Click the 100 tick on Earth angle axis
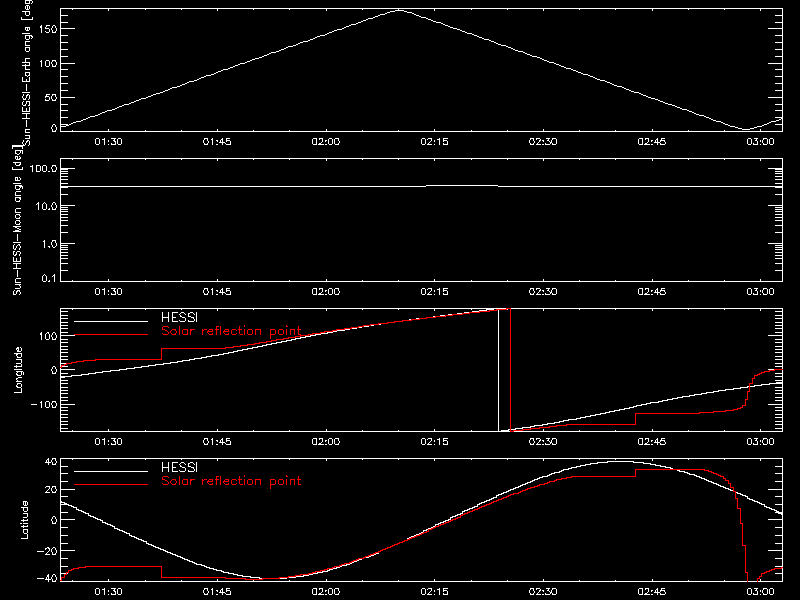Viewport: 800px width, 600px height. click(x=47, y=63)
